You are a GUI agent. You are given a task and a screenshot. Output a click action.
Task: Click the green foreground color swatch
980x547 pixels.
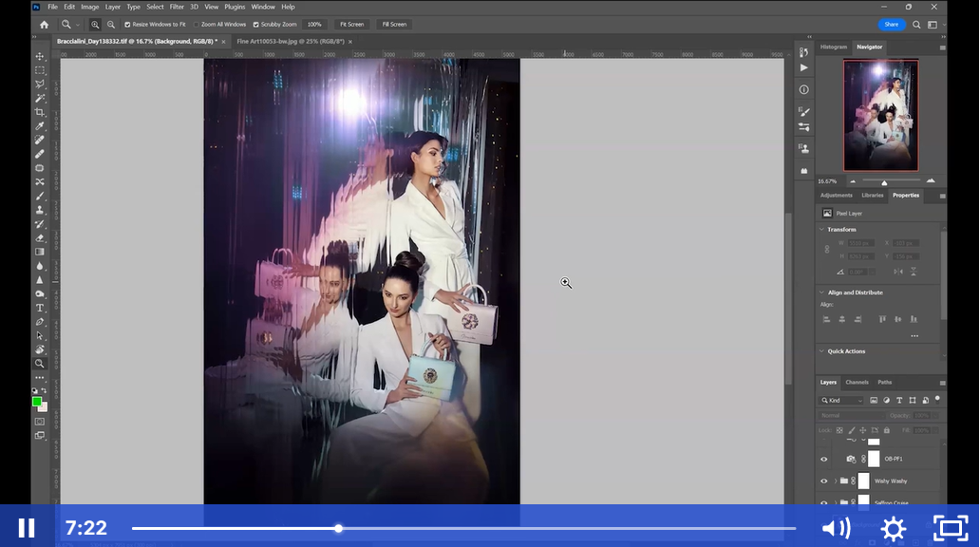(37, 402)
